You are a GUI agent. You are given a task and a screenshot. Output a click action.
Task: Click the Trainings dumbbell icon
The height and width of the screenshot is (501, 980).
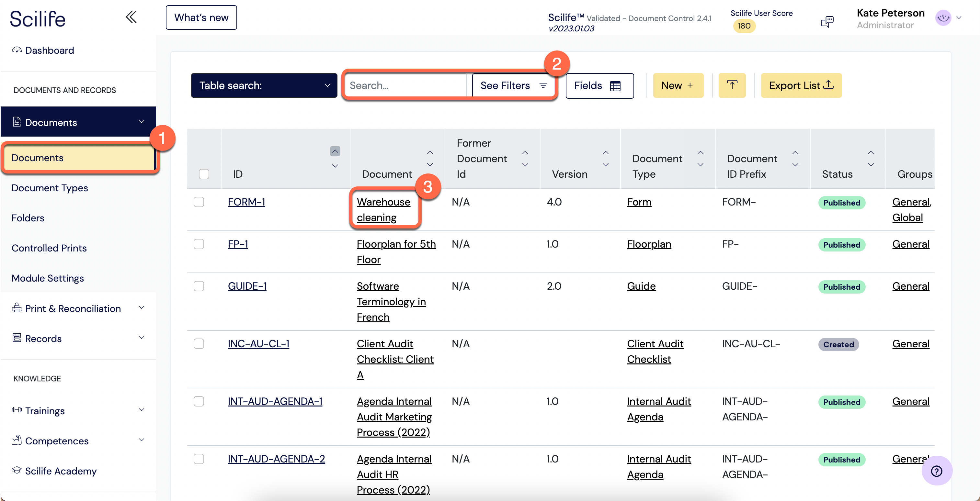point(17,410)
